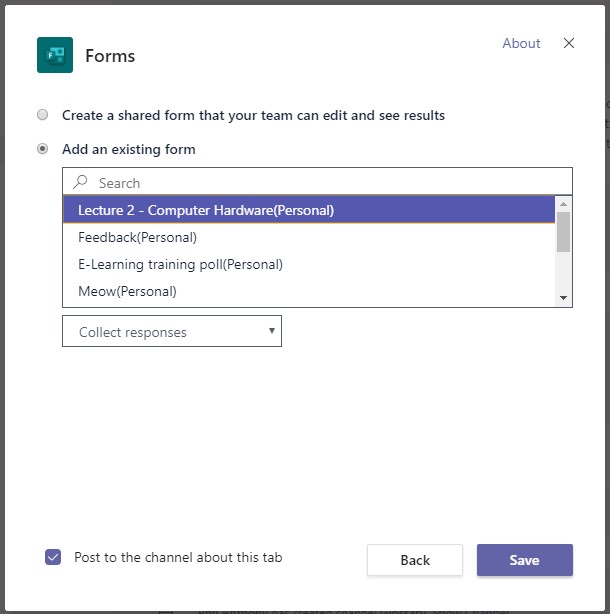The height and width of the screenshot is (614, 610).
Task: Click the Collect responses dropdown arrow
Action: coord(271,331)
